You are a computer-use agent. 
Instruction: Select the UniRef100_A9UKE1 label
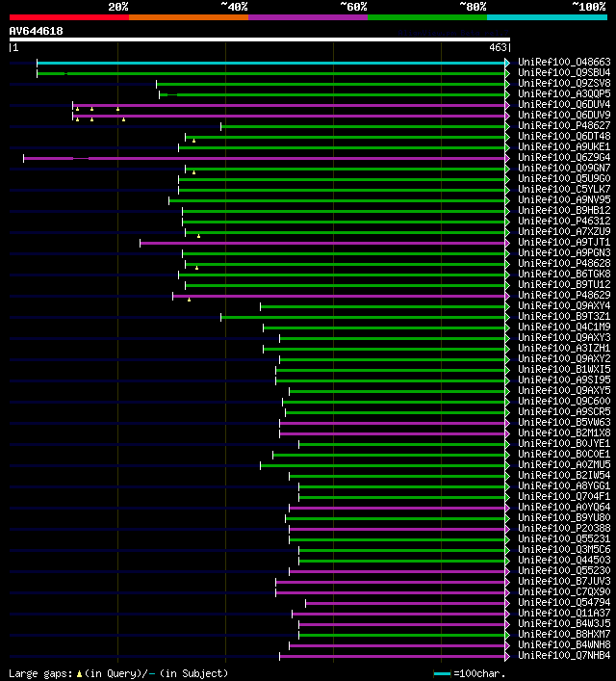point(564,146)
